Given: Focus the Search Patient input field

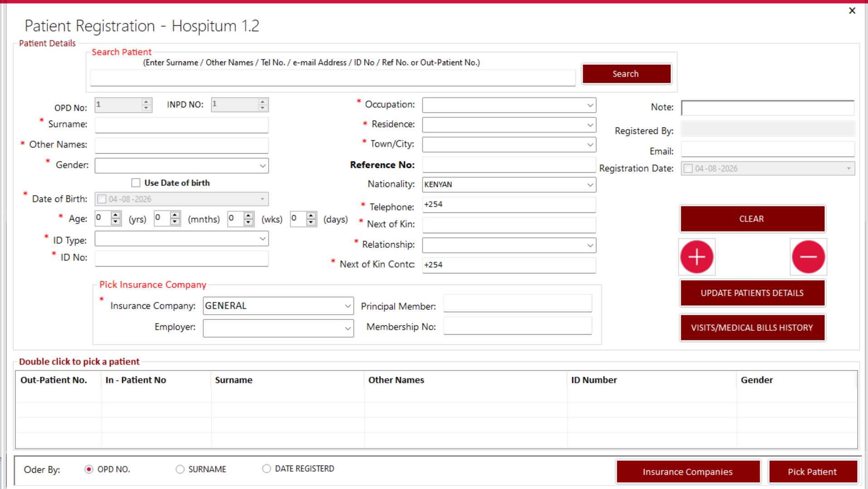Looking at the screenshot, I should pos(333,78).
